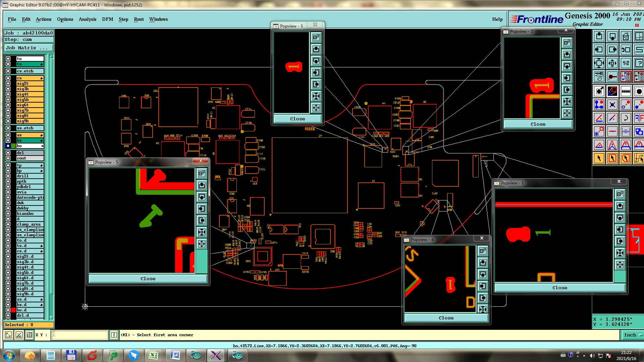Click the Home view icon

tap(626, 36)
